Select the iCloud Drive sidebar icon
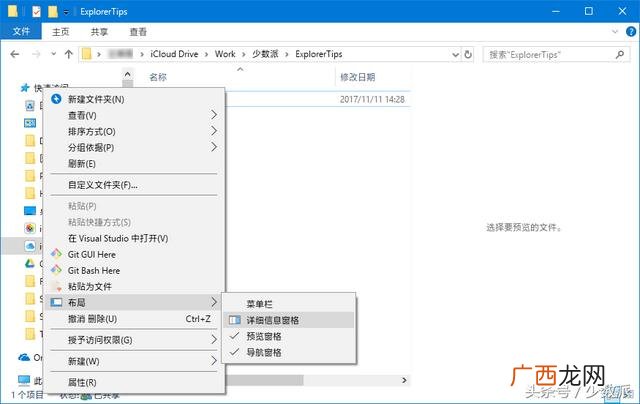The width and height of the screenshot is (640, 404). [30, 246]
